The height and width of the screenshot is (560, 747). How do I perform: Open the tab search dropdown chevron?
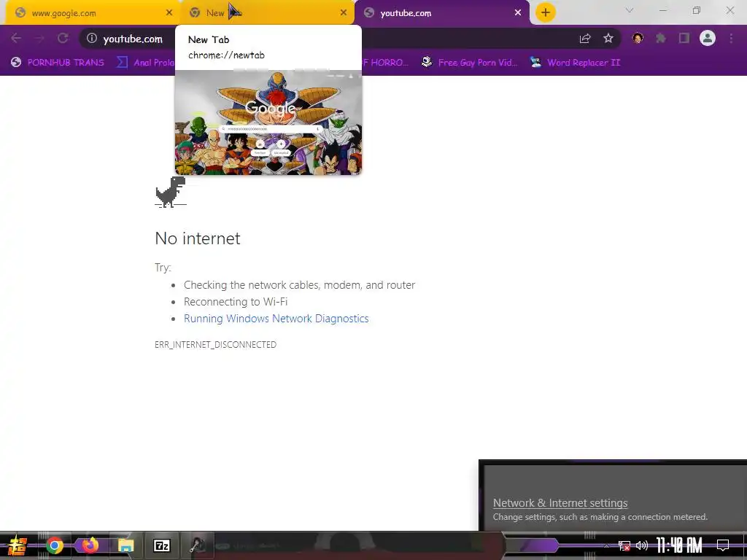(x=630, y=10)
